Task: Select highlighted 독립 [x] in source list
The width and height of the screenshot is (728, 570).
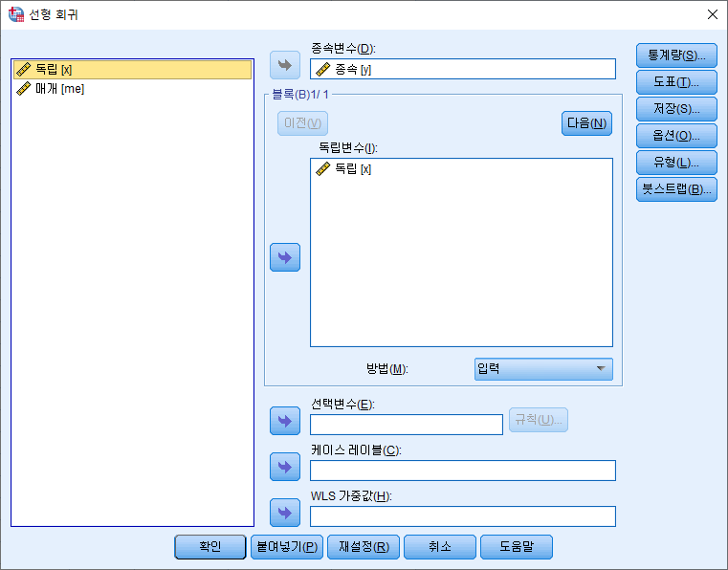Action: click(132, 70)
